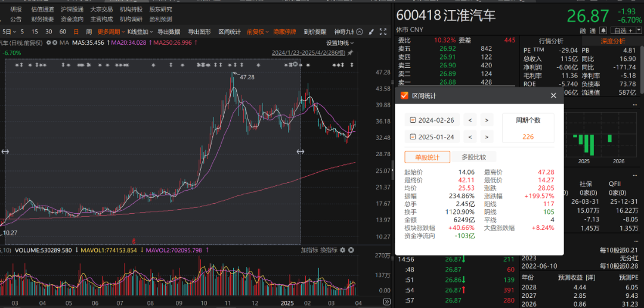Open MA indicator settings gear icon
The height and width of the screenshot is (308, 644).
[48, 42]
